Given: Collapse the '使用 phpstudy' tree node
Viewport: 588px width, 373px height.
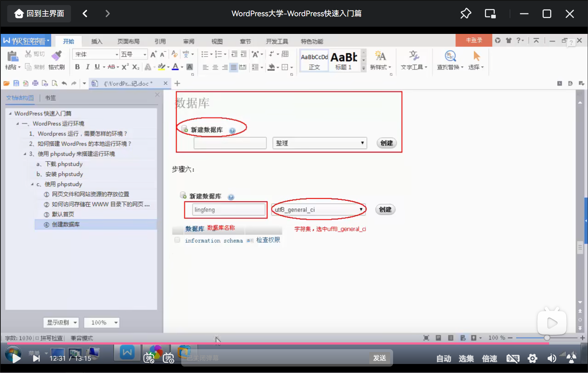Looking at the screenshot, I should [x=32, y=184].
